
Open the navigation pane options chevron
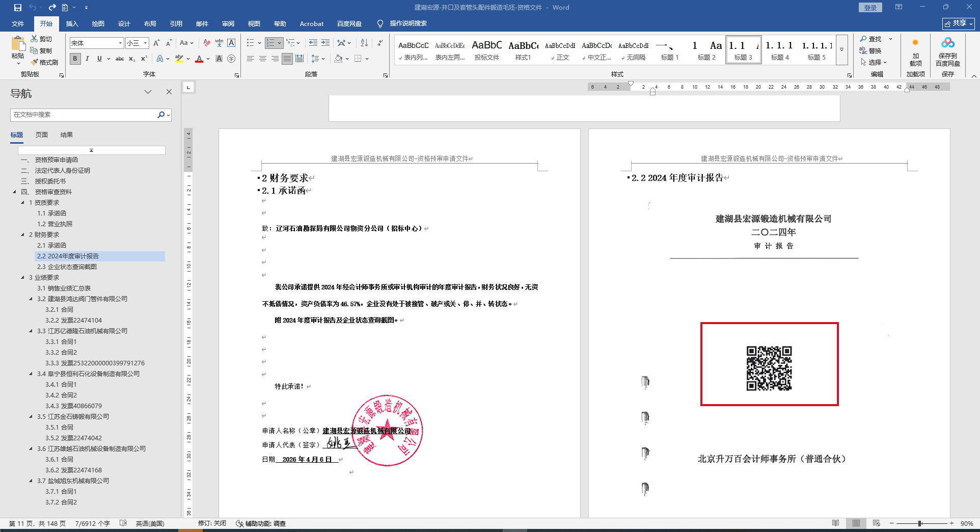148,92
